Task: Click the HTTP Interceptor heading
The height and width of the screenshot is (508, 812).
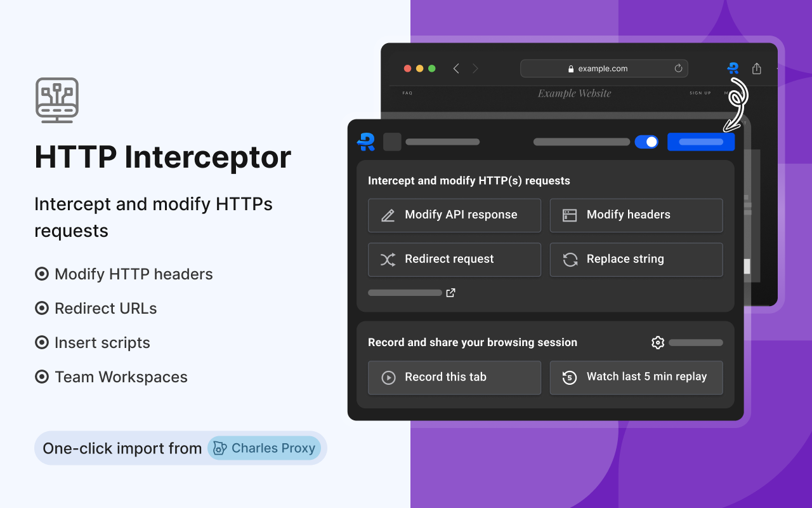Action: pyautogui.click(x=163, y=157)
